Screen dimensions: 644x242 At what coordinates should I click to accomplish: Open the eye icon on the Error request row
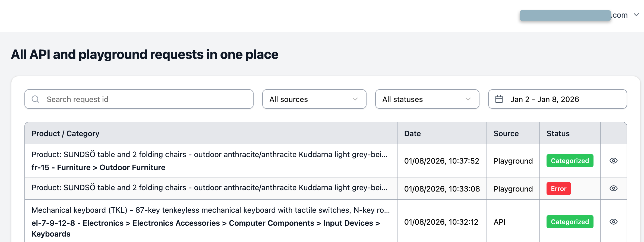613,188
